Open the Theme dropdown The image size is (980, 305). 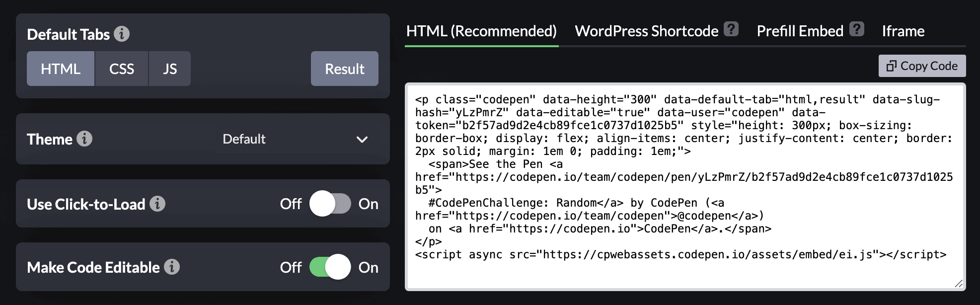point(293,139)
